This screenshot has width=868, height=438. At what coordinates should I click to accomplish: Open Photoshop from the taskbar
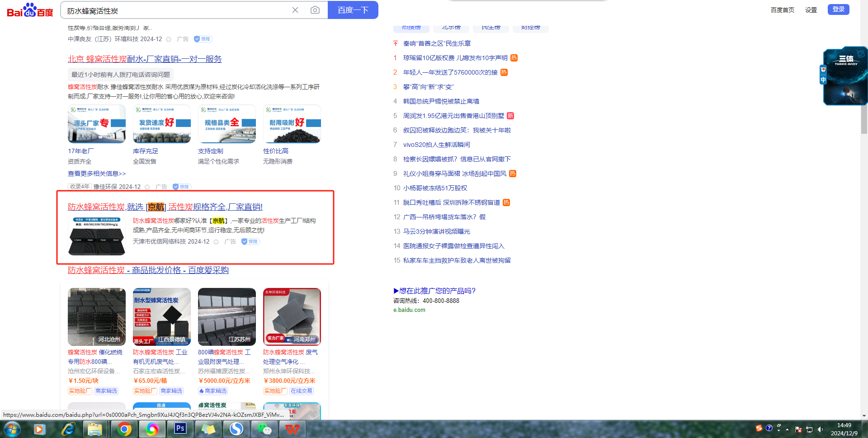[180, 429]
